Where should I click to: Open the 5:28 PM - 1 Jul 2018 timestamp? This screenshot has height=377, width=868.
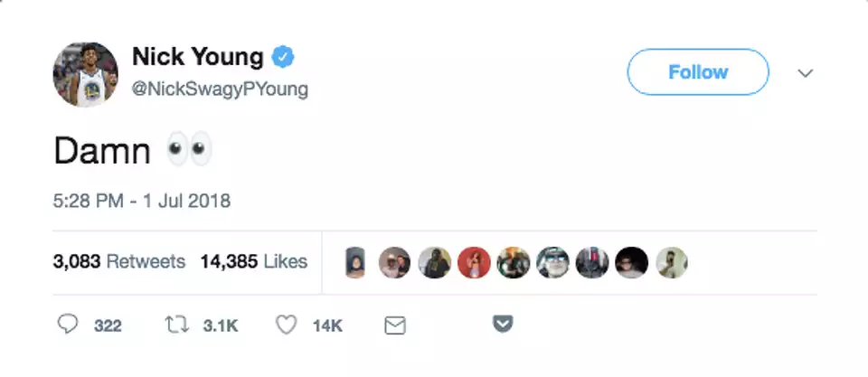click(142, 201)
